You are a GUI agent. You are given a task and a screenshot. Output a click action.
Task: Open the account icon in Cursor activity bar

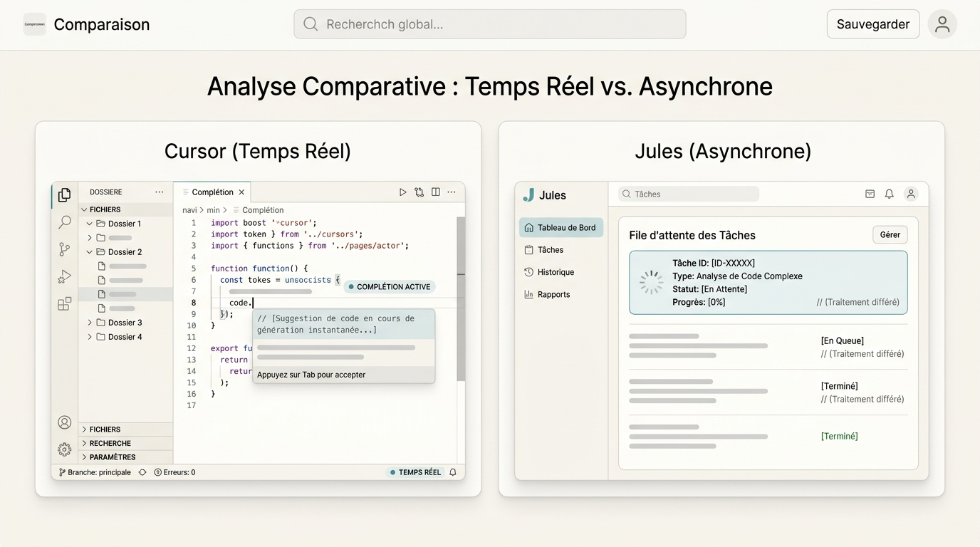pyautogui.click(x=64, y=422)
